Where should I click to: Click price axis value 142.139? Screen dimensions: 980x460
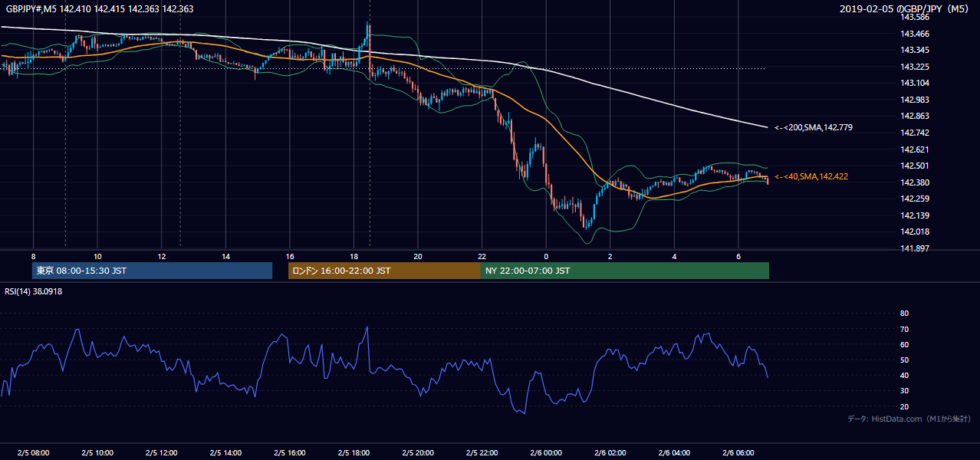tap(914, 215)
